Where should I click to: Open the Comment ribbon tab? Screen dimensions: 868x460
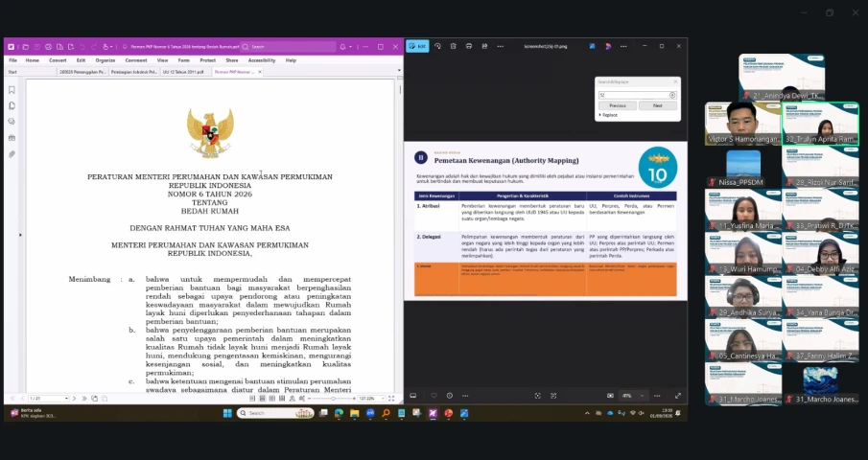click(x=136, y=60)
